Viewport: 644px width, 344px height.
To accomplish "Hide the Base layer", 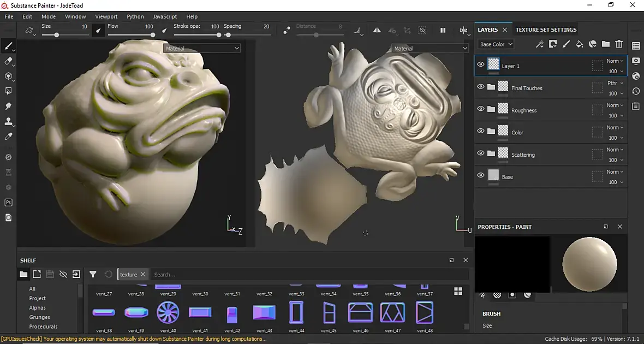I will [x=480, y=175].
